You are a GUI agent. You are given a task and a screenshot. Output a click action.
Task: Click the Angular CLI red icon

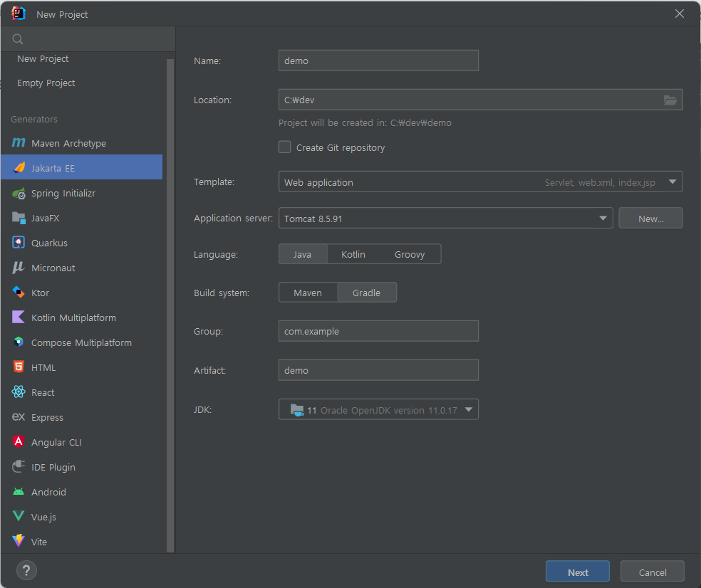pos(19,442)
